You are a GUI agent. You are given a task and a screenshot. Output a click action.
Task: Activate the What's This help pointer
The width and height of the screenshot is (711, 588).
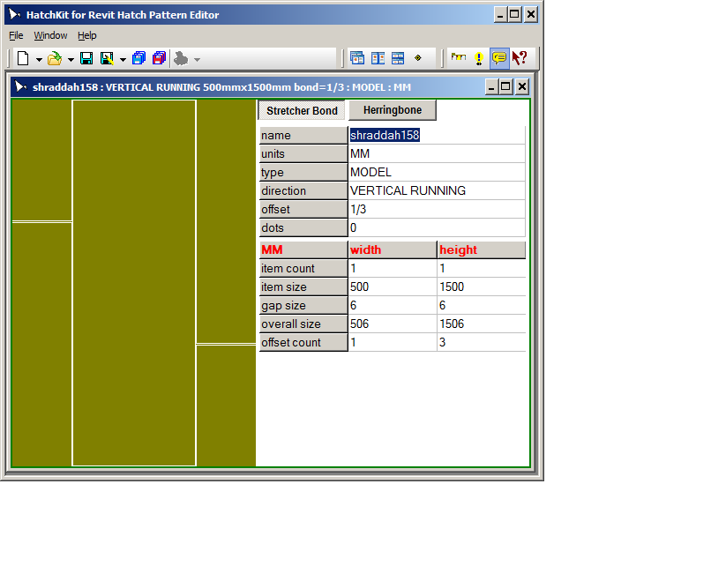coord(520,58)
